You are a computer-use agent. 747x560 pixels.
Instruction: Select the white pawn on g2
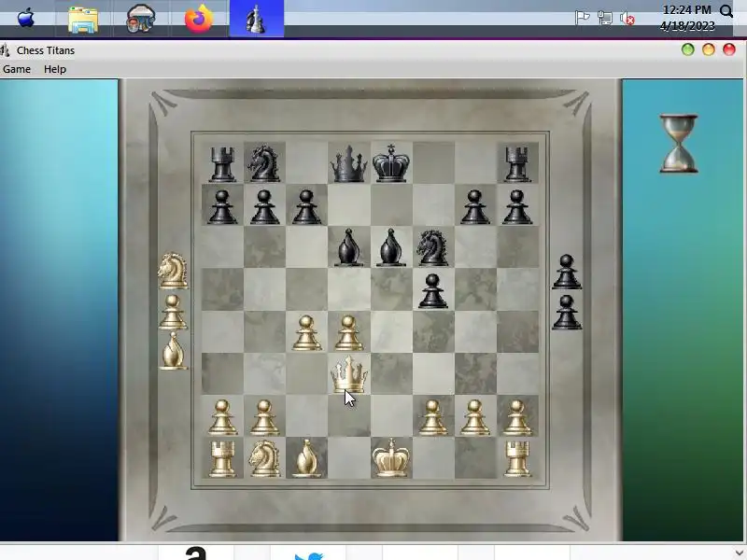[475, 417]
